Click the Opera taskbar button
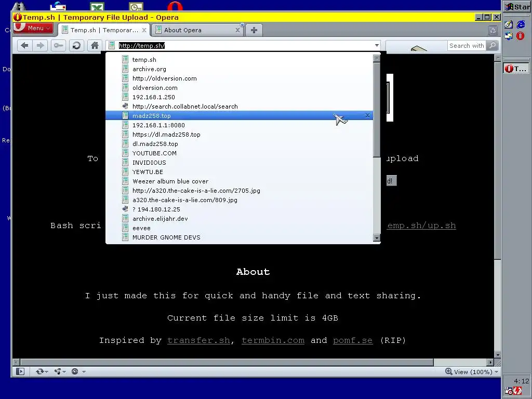This screenshot has width=532, height=399. point(516,69)
